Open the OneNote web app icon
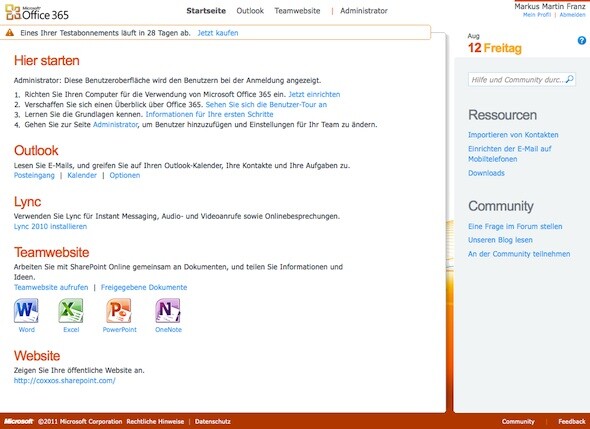This screenshot has height=429, width=590. tap(168, 311)
